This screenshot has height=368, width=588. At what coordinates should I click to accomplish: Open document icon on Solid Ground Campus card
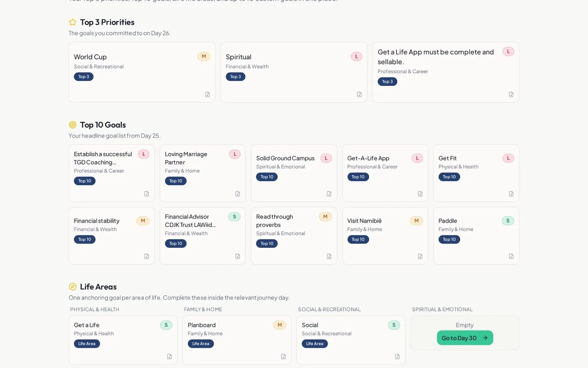pos(329,194)
